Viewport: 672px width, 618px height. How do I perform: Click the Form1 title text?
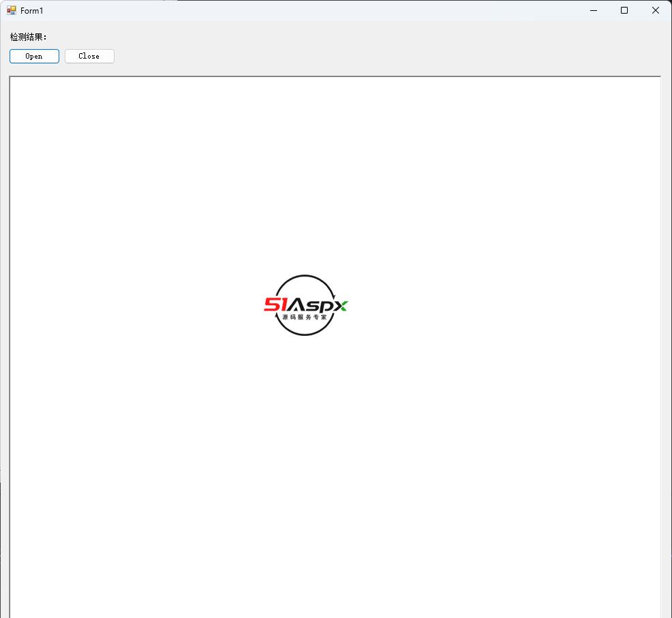tap(32, 11)
